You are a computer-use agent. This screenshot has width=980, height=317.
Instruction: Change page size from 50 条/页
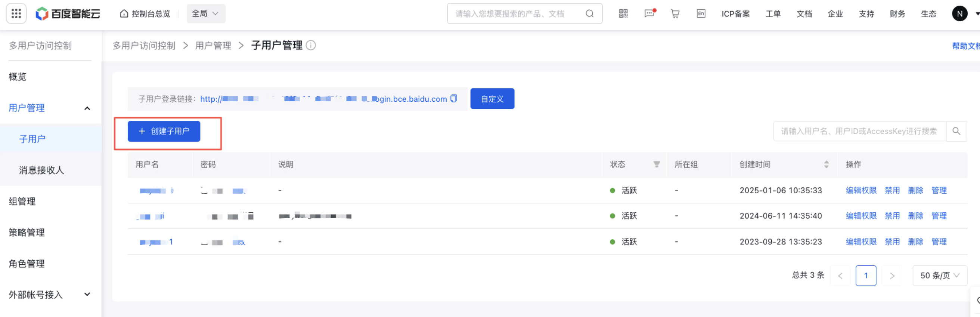tap(939, 276)
